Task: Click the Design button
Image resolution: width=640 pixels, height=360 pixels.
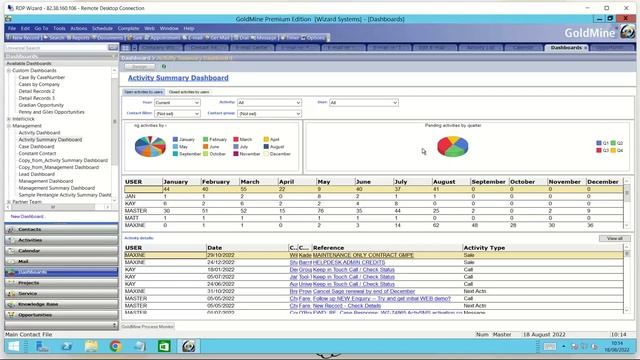Action: click(x=140, y=67)
